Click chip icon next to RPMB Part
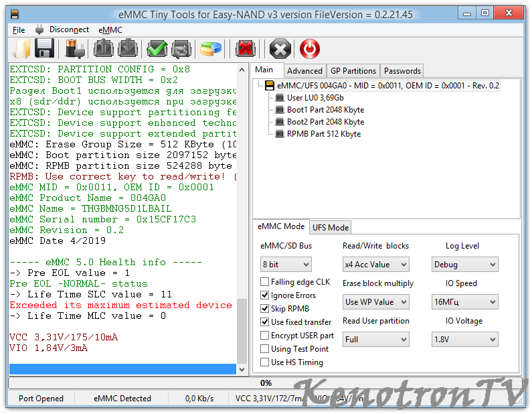This screenshot has height=414, width=532. click(x=280, y=134)
